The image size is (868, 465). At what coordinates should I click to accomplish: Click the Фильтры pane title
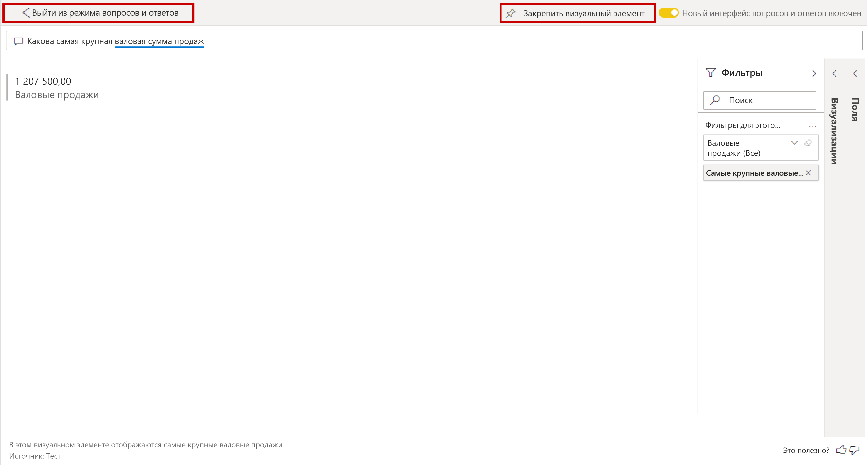(x=742, y=73)
